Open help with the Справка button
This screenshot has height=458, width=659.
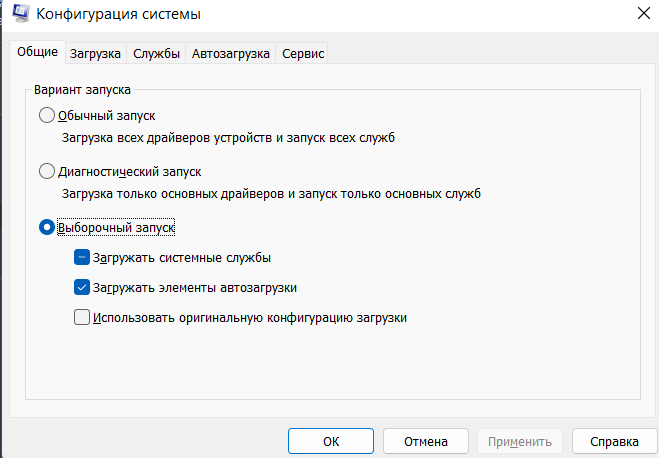614,441
